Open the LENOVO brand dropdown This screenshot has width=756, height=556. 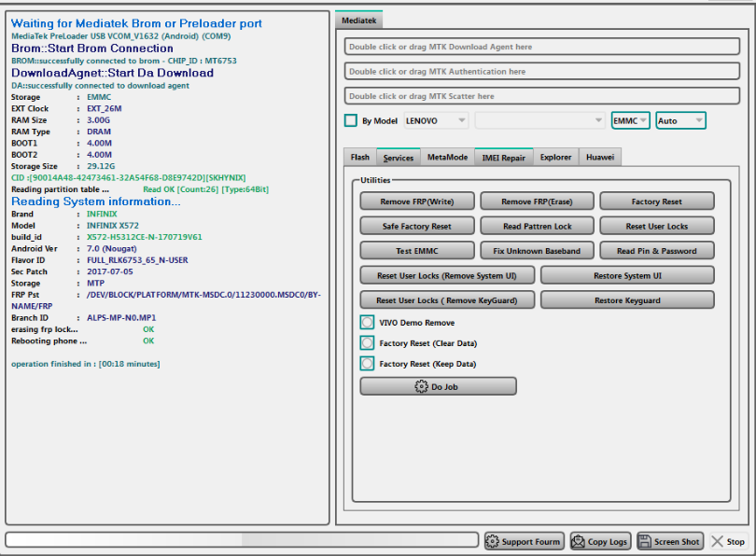click(436, 120)
